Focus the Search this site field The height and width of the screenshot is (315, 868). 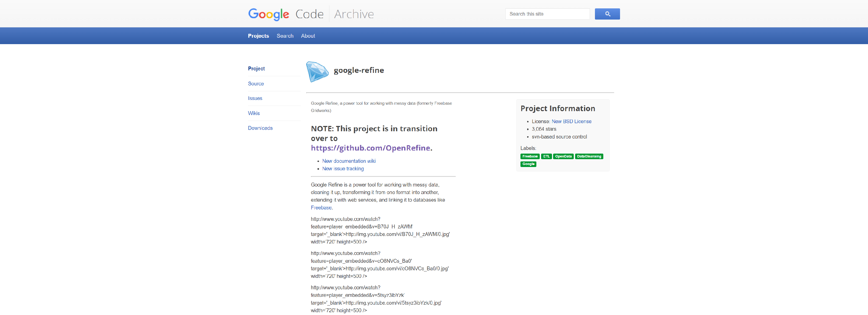click(x=547, y=14)
